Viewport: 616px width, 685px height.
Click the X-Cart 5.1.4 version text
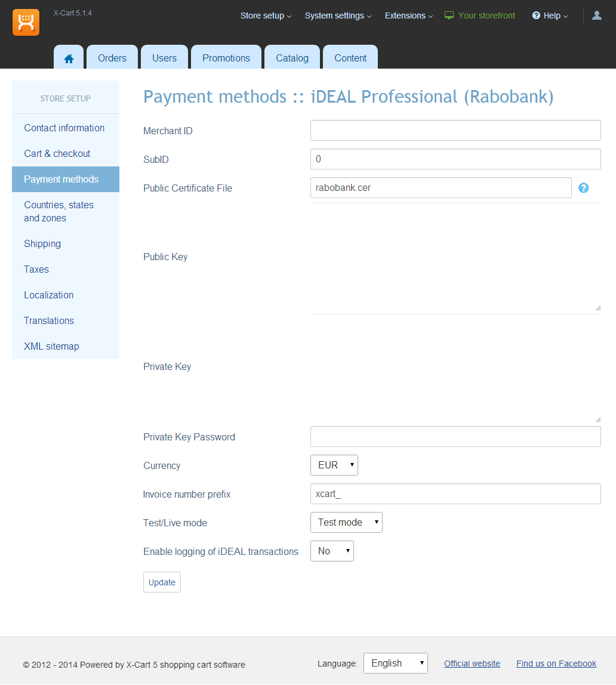point(72,13)
